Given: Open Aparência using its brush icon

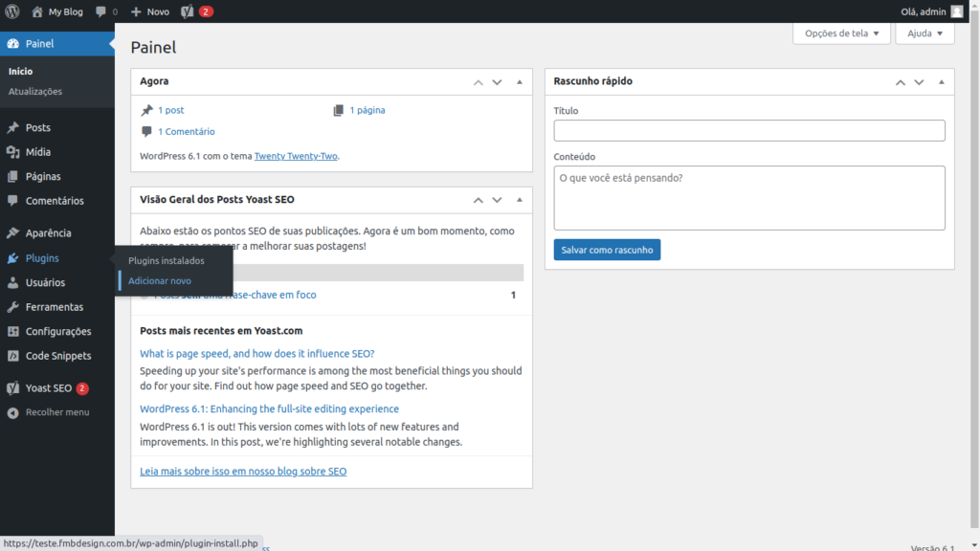Looking at the screenshot, I should click(x=11, y=232).
